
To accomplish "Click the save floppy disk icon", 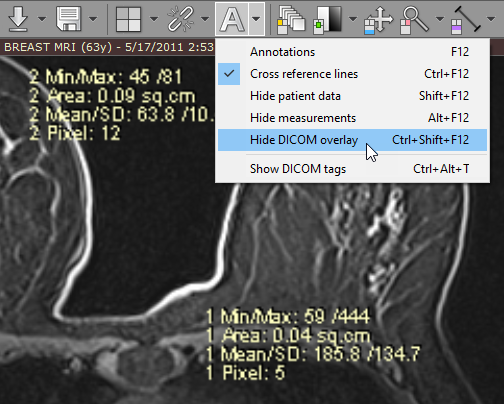I will [69, 19].
